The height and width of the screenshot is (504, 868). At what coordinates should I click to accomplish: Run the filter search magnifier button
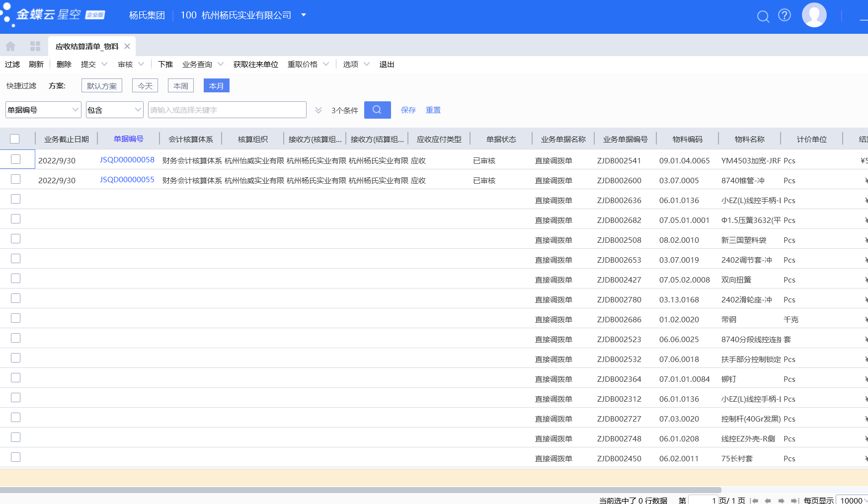[x=377, y=110]
